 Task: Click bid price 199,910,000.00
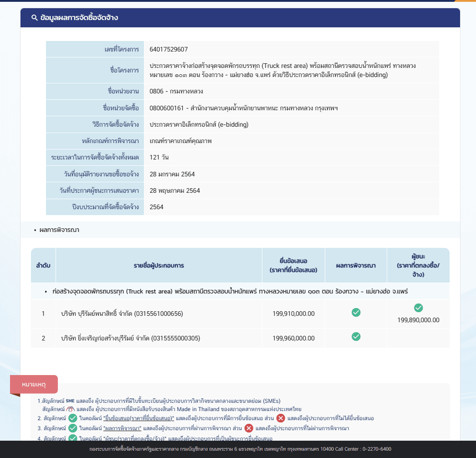click(x=293, y=314)
